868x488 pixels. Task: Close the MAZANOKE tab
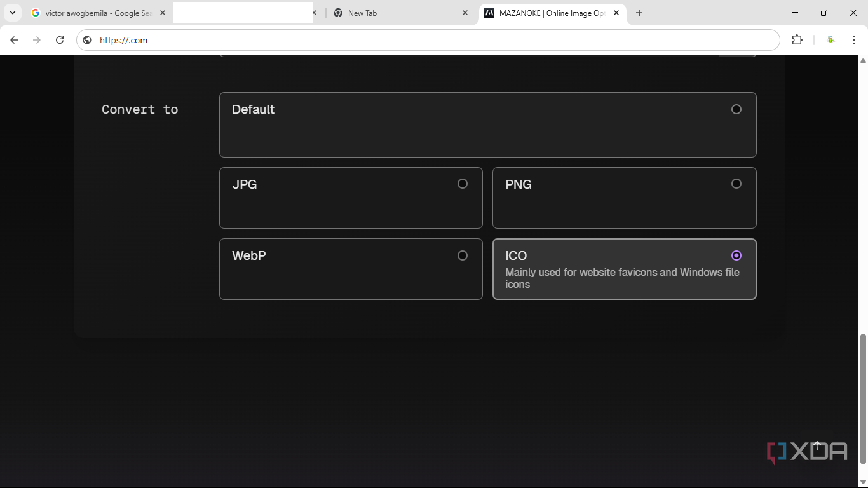click(616, 13)
